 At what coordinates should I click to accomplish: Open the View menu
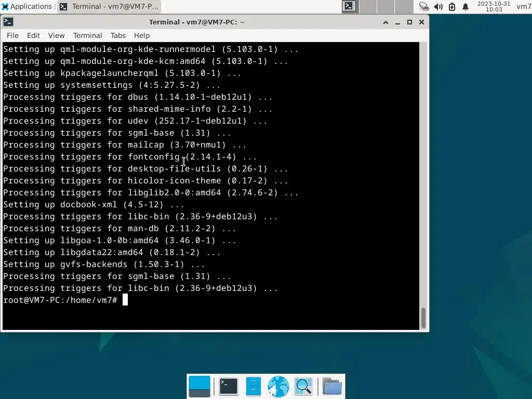pyautogui.click(x=56, y=36)
